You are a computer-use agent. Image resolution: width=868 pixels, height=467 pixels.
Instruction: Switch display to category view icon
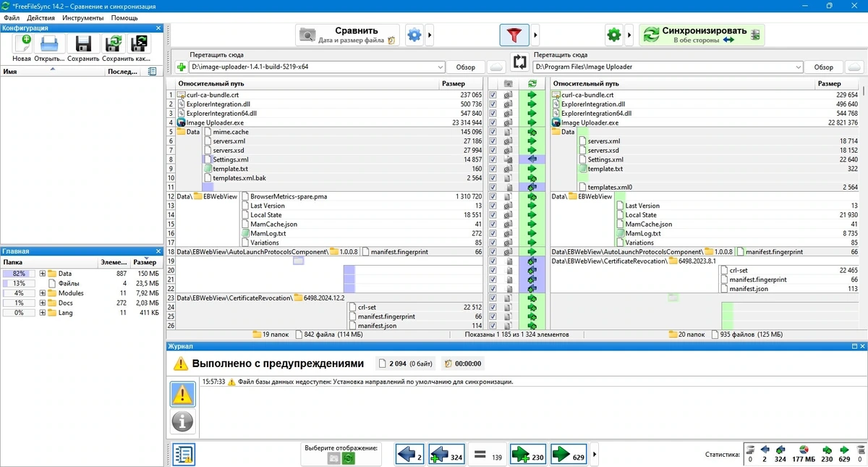point(333,458)
